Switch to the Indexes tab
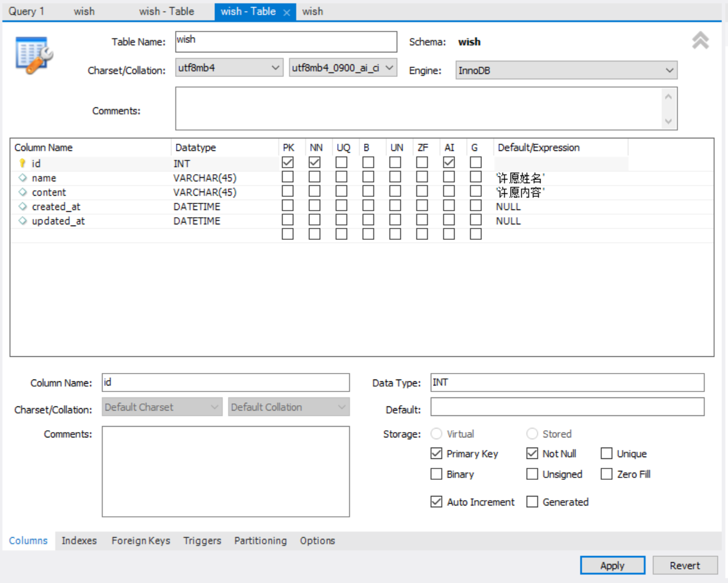This screenshot has width=728, height=583. (79, 541)
